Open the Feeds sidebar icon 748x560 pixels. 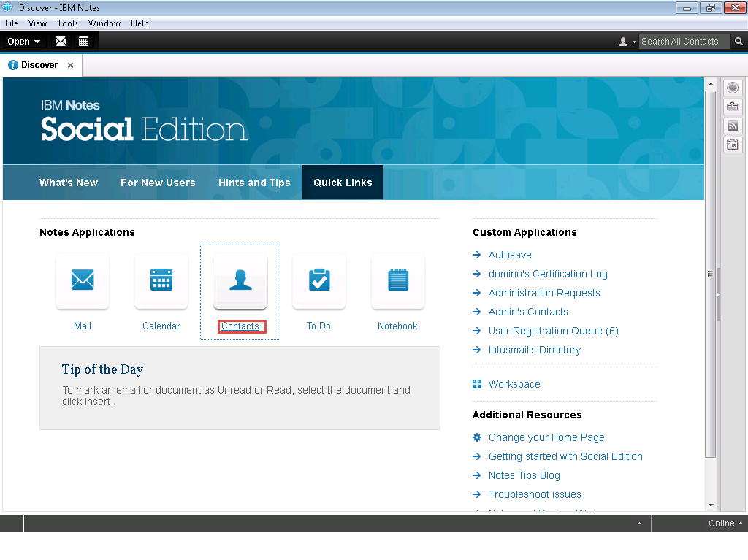coord(733,126)
